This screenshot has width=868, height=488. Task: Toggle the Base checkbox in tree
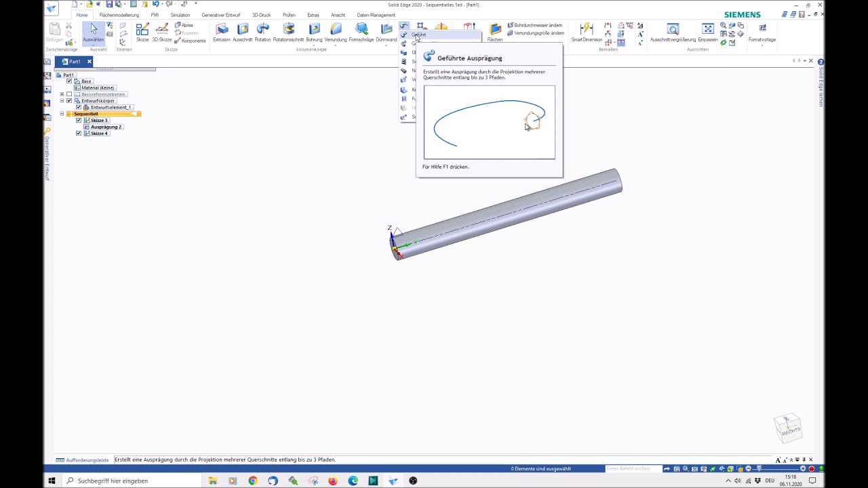pos(69,81)
